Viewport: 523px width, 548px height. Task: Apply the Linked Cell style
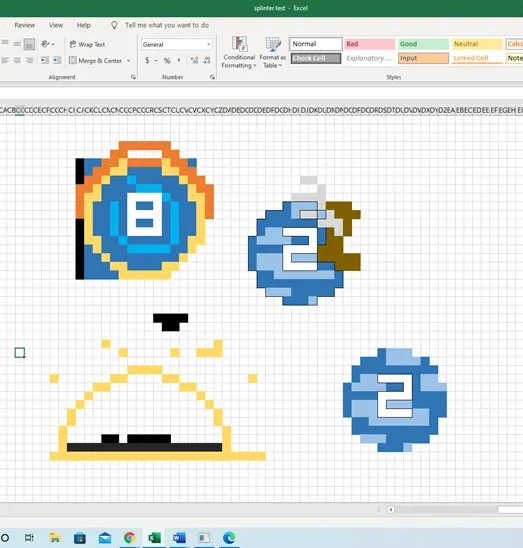click(x=477, y=58)
